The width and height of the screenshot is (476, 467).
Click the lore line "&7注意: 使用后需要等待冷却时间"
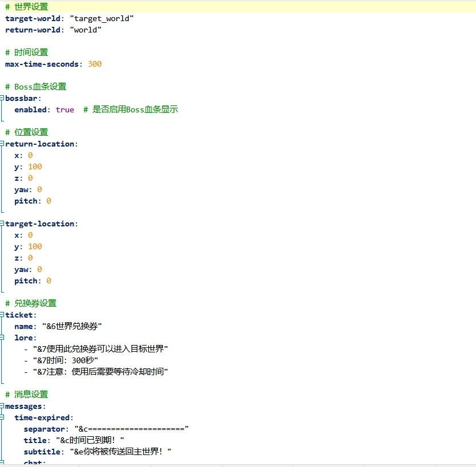point(100,372)
